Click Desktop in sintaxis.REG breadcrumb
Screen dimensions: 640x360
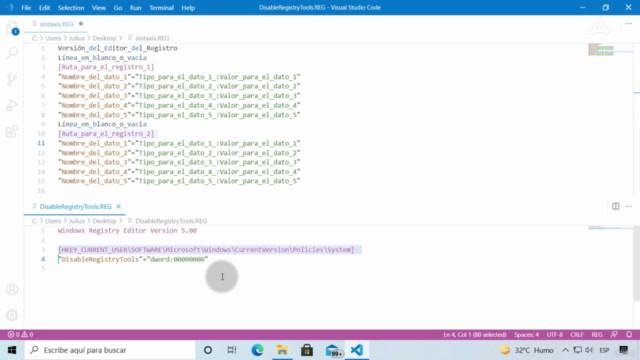(104, 38)
